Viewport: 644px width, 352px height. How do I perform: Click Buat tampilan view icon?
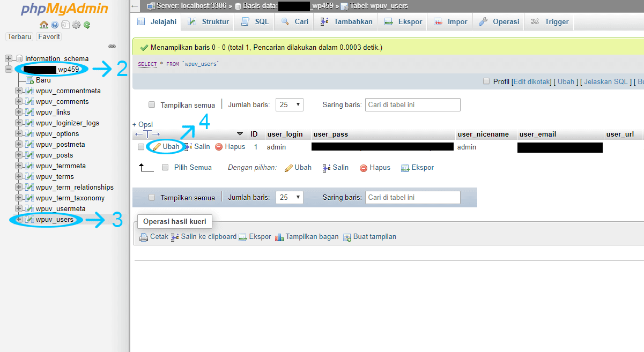347,237
